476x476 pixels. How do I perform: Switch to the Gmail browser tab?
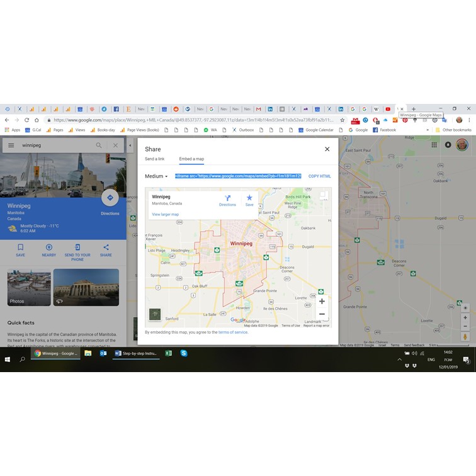[x=259, y=109]
